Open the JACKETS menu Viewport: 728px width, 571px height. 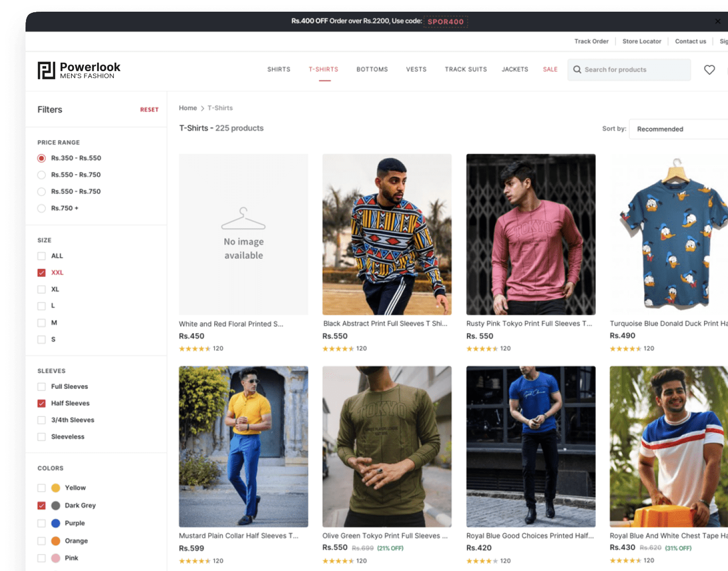[x=515, y=70]
